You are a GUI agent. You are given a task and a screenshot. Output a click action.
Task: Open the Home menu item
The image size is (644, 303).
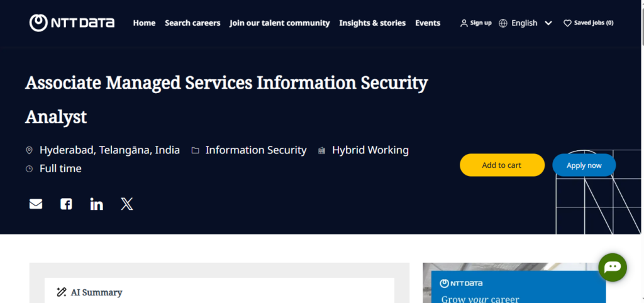(x=144, y=23)
